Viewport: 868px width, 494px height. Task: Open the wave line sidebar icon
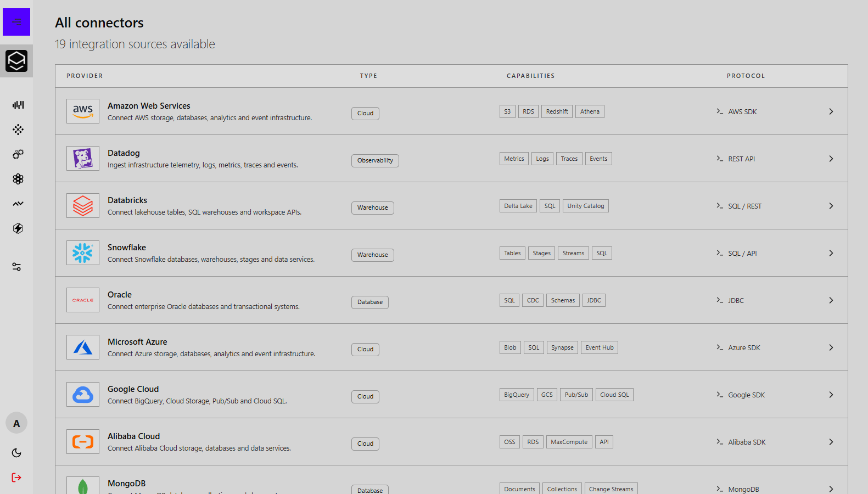[18, 204]
